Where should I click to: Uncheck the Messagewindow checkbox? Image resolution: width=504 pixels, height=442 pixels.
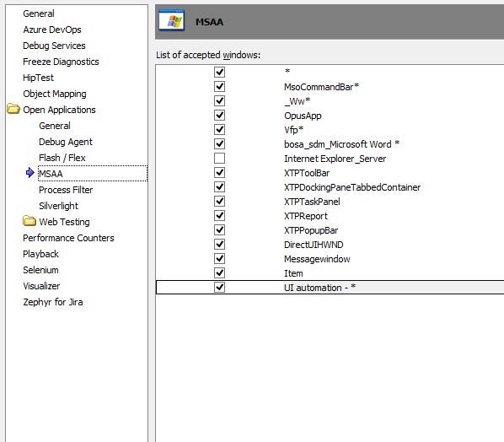click(x=219, y=259)
